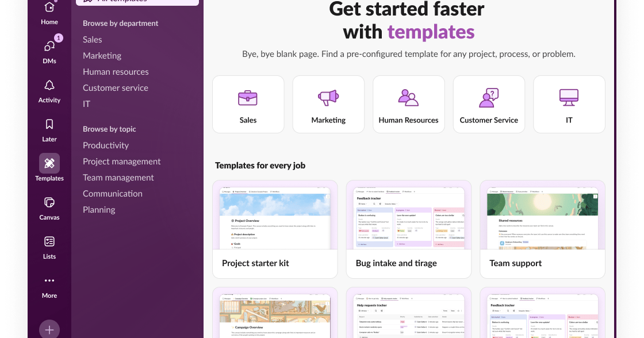Open the Team management topic

tap(118, 178)
